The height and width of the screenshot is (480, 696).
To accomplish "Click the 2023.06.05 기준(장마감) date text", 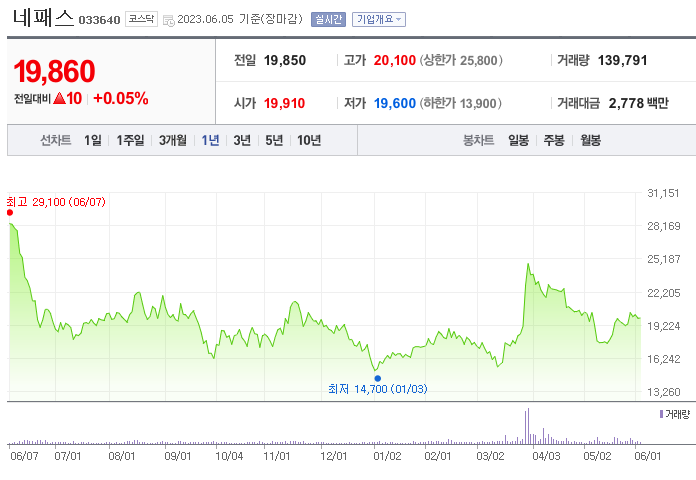I will (x=240, y=19).
